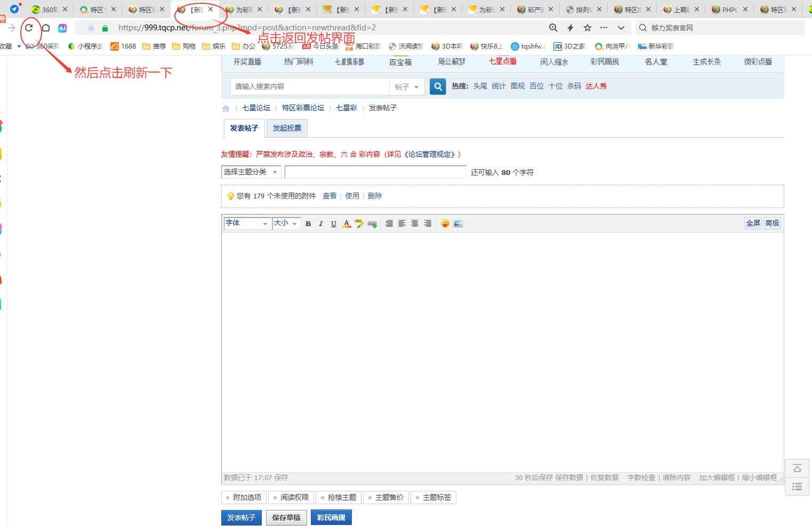The width and height of the screenshot is (812, 526).
Task: Click the blue search magnifier button
Action: click(438, 86)
